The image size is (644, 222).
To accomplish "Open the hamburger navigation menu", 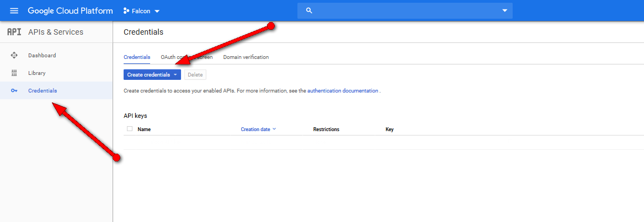I will point(14,10).
